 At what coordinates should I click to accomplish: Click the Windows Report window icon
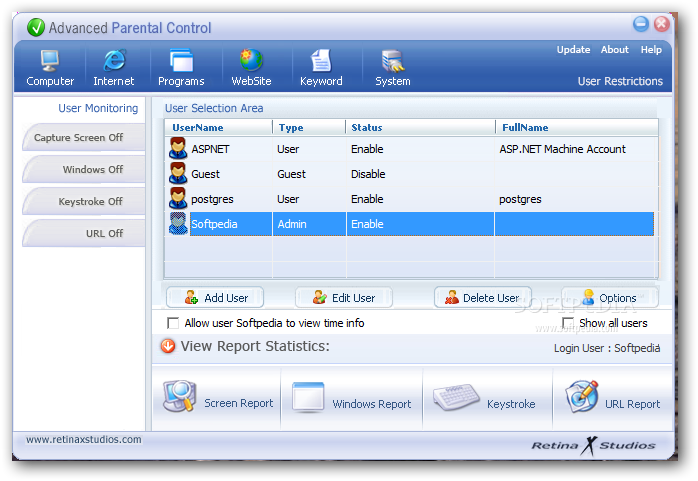(308, 397)
